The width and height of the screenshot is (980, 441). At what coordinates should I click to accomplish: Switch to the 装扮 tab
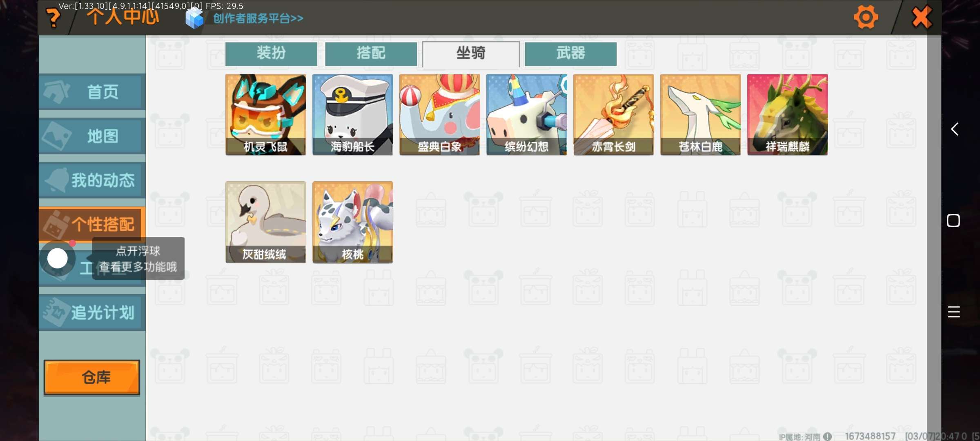(x=271, y=53)
